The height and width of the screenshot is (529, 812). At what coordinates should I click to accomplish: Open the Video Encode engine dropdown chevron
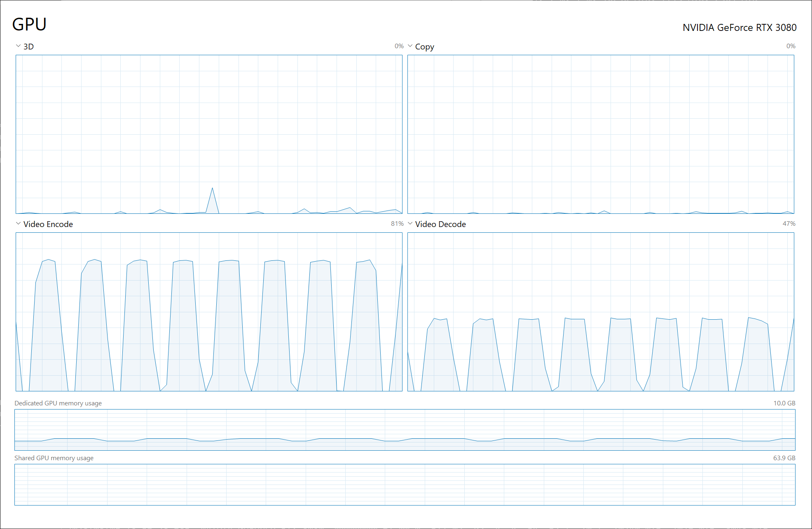click(x=18, y=224)
